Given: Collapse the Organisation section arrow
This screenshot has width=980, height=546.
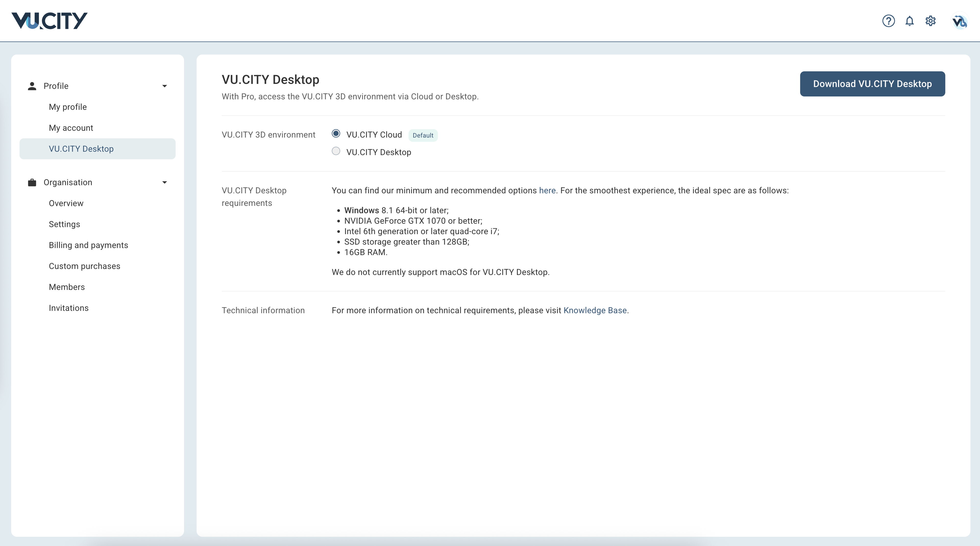Looking at the screenshot, I should (x=164, y=183).
